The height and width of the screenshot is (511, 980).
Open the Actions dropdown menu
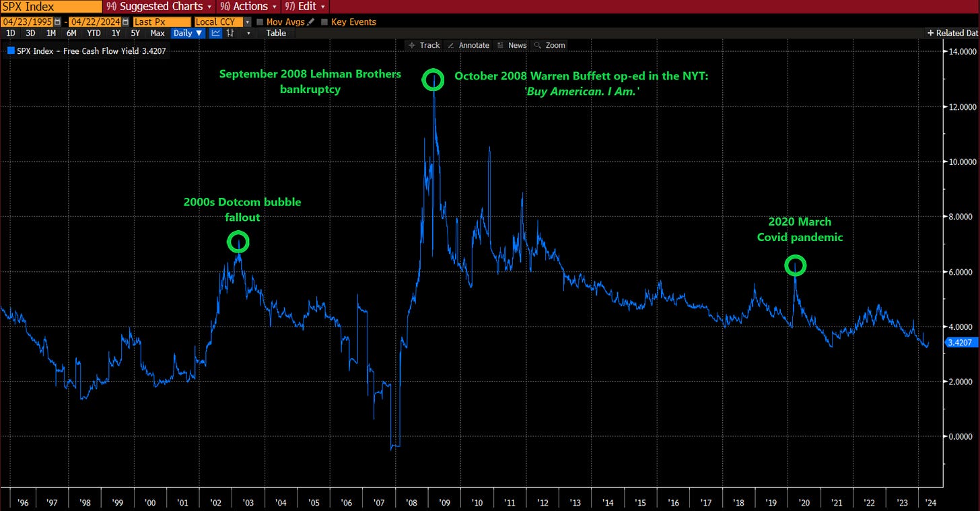pos(248,6)
